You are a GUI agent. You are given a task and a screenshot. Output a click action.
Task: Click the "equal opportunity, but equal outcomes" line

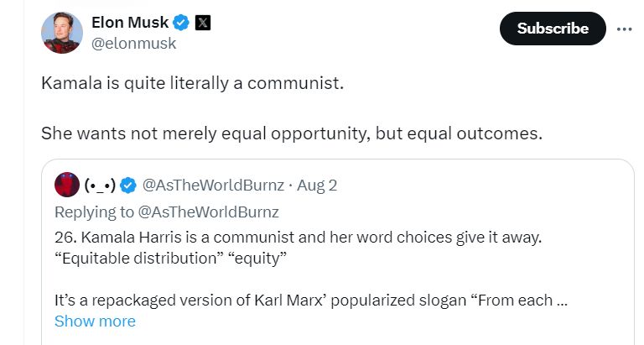tap(291, 134)
